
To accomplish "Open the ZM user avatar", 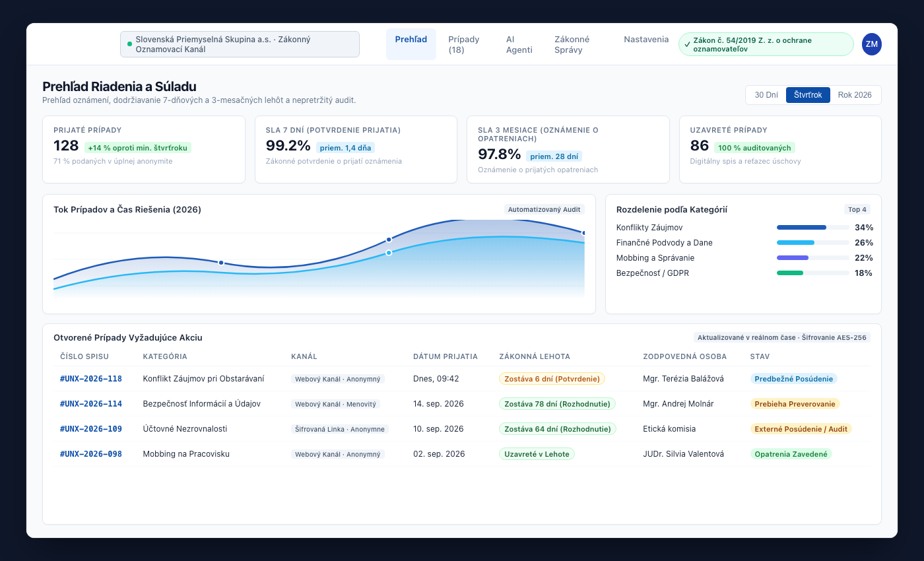I will point(872,44).
